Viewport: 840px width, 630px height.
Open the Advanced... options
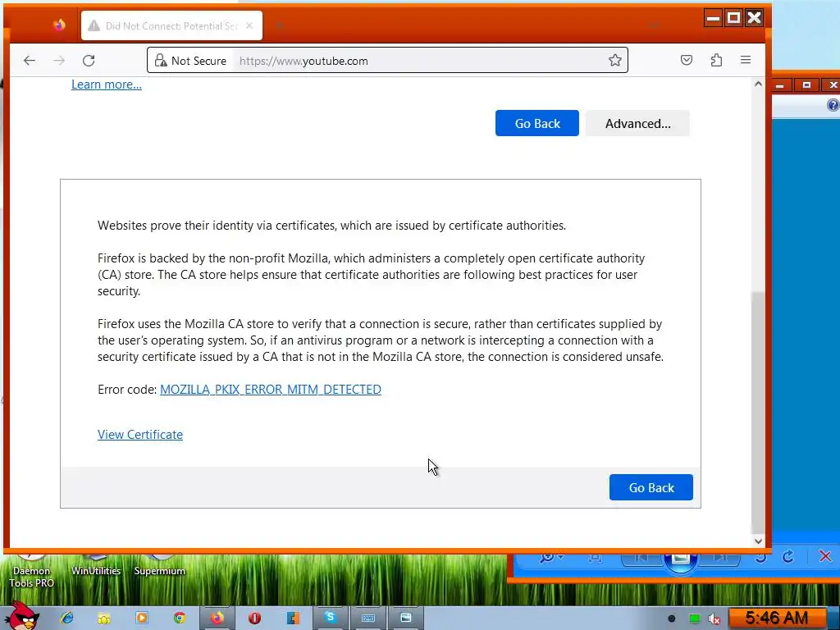point(637,123)
